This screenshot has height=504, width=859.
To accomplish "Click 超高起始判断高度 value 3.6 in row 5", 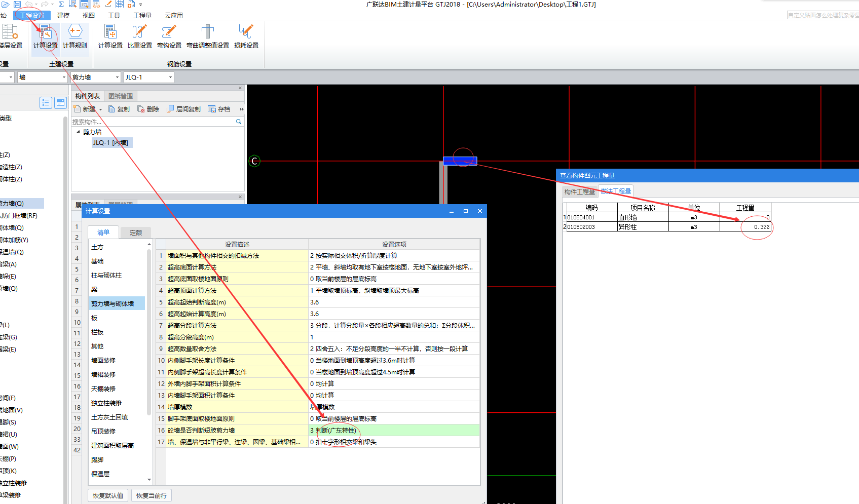I will (x=394, y=302).
